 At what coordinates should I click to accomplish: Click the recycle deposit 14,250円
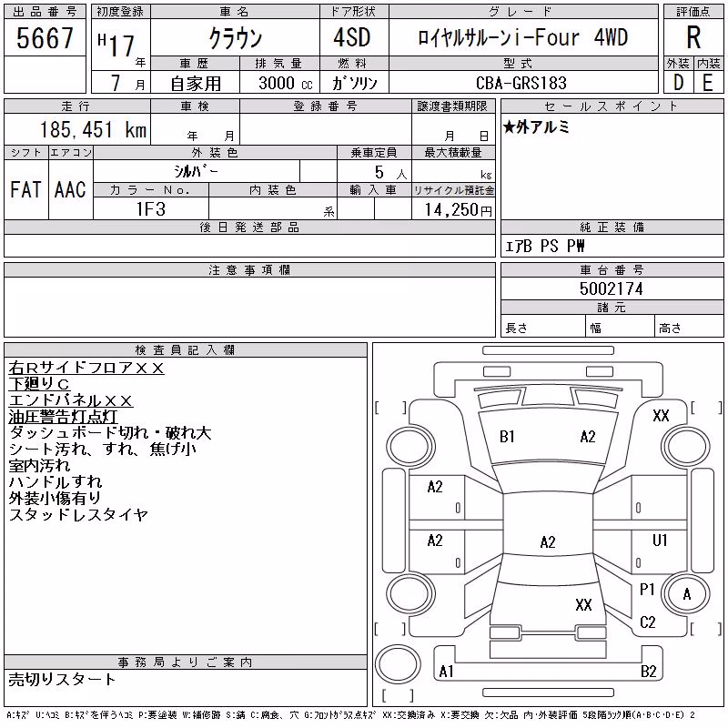tap(459, 210)
